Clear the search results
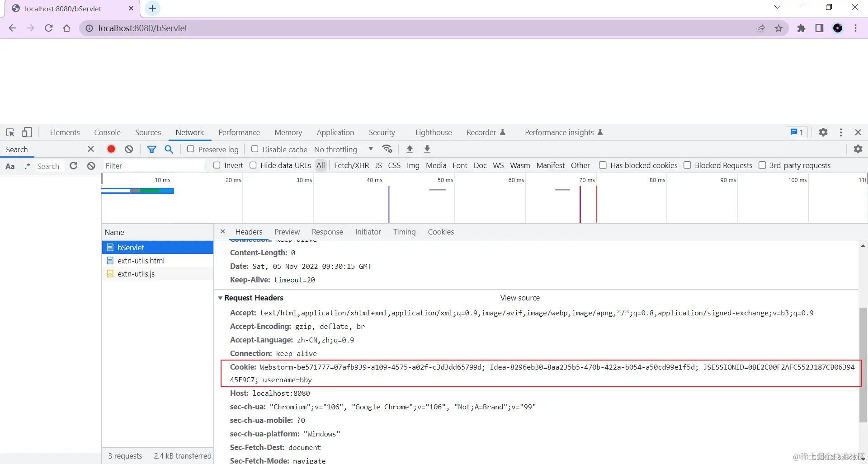The width and height of the screenshot is (868, 464). [91, 166]
